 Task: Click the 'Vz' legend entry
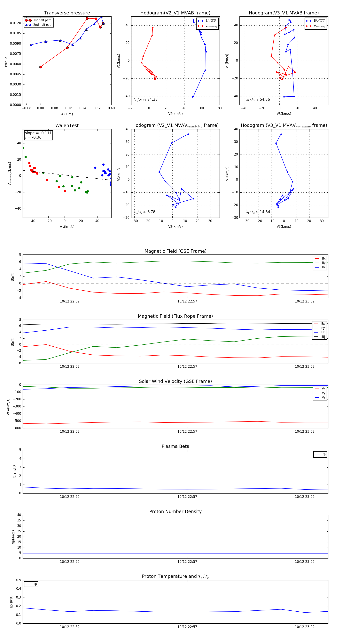pos(320,398)
